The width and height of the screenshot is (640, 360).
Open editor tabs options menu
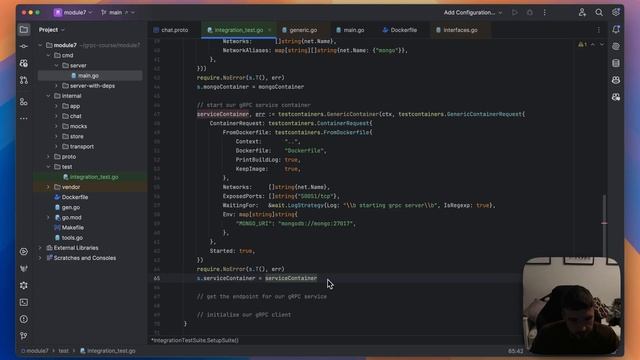point(598,30)
